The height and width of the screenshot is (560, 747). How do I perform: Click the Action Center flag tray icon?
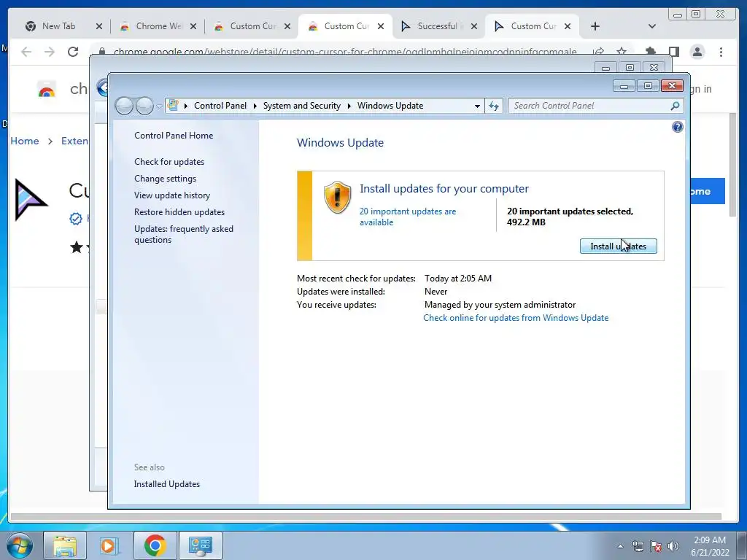pyautogui.click(x=656, y=546)
